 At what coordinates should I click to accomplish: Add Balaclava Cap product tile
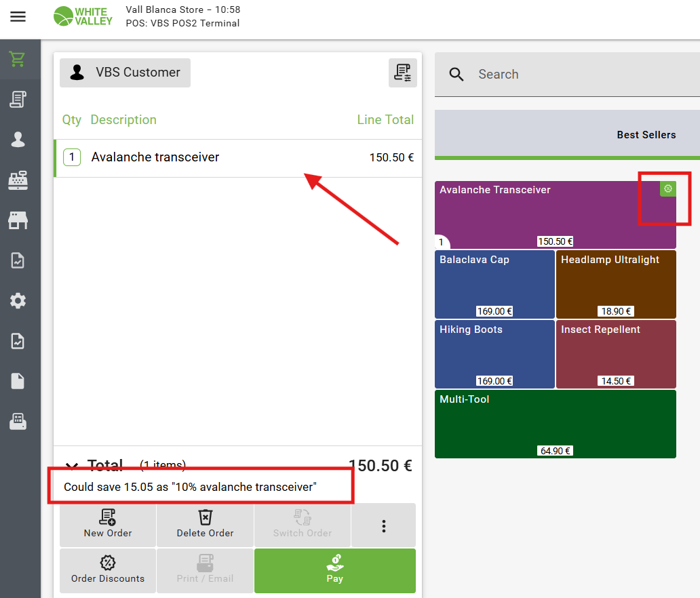[x=494, y=284]
